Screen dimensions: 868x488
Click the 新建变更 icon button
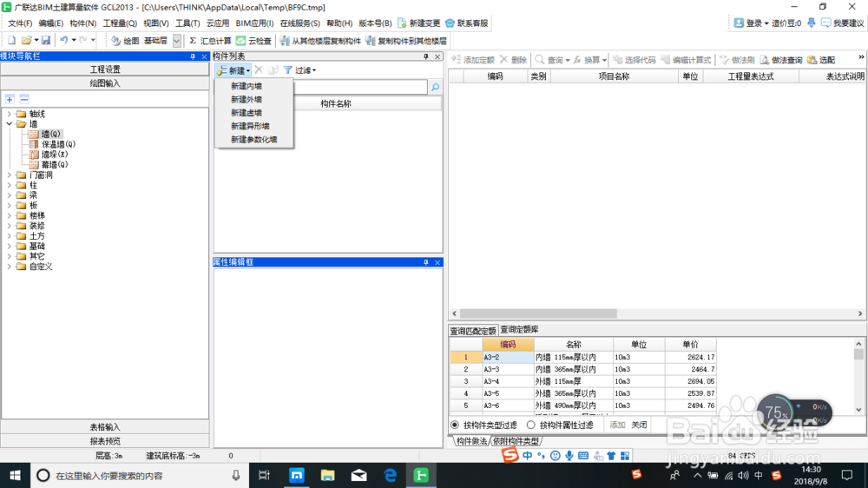419,23
